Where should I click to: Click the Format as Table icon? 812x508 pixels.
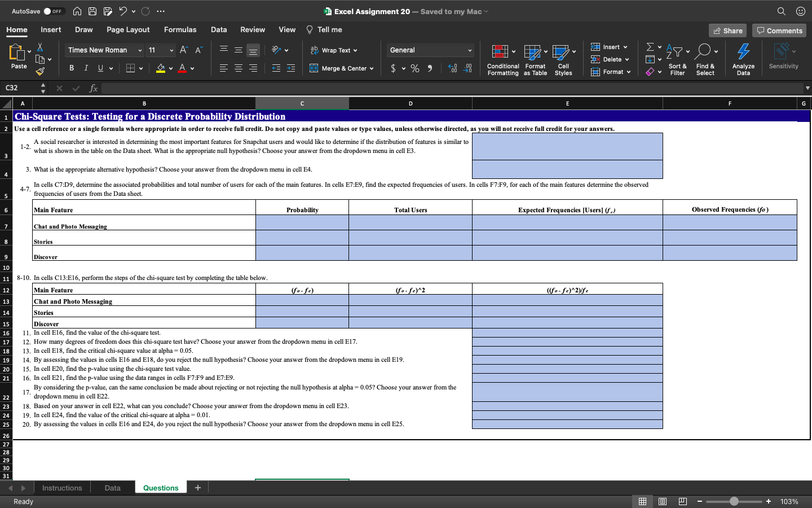point(532,52)
